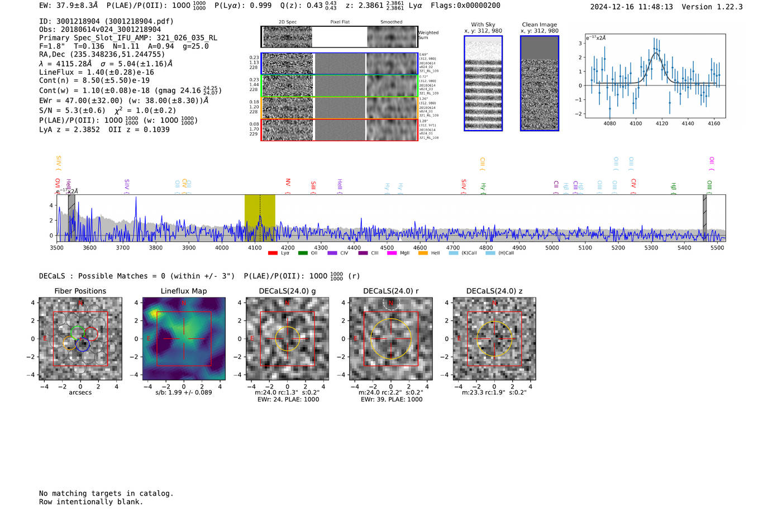Open the DECaLS r-band cutout

pyautogui.click(x=390, y=339)
